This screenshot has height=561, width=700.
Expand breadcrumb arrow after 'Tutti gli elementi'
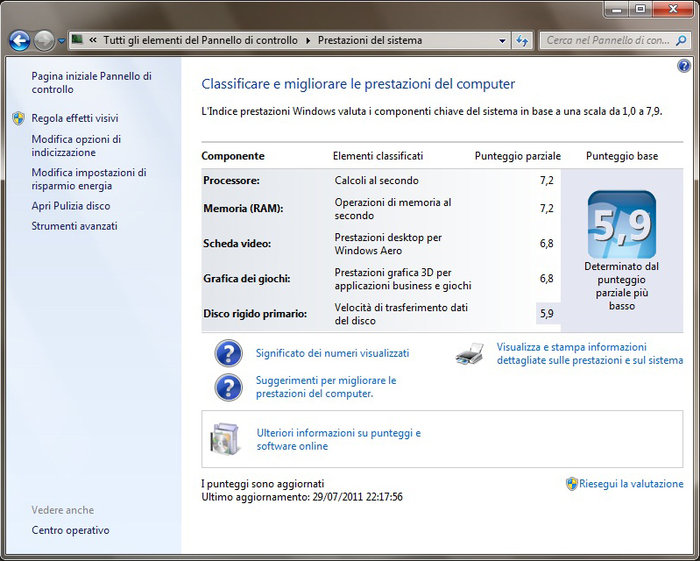[308, 41]
